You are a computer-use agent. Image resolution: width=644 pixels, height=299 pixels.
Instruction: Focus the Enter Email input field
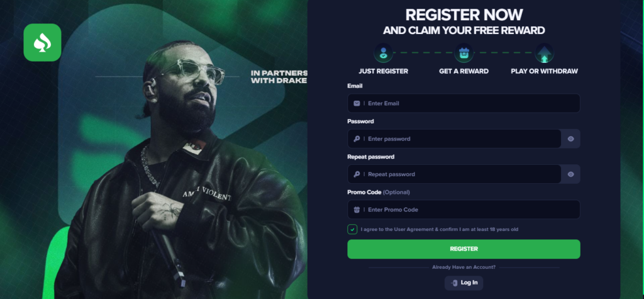pos(464,103)
